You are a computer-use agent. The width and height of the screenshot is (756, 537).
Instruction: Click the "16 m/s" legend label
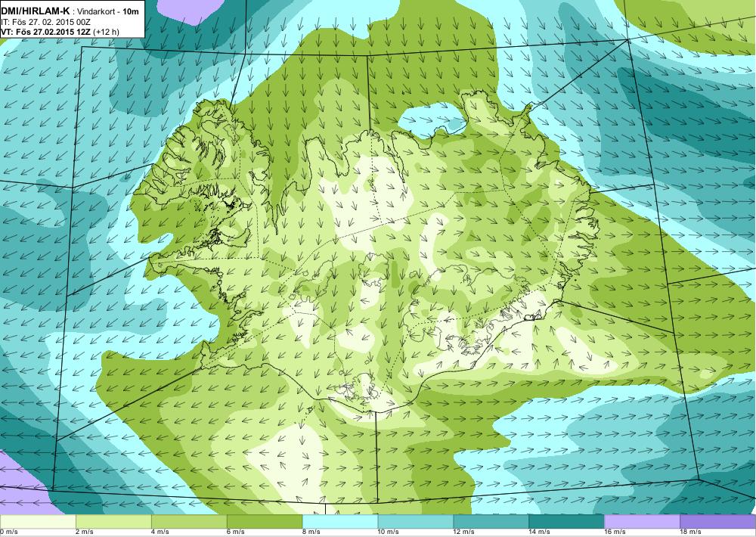point(615,532)
